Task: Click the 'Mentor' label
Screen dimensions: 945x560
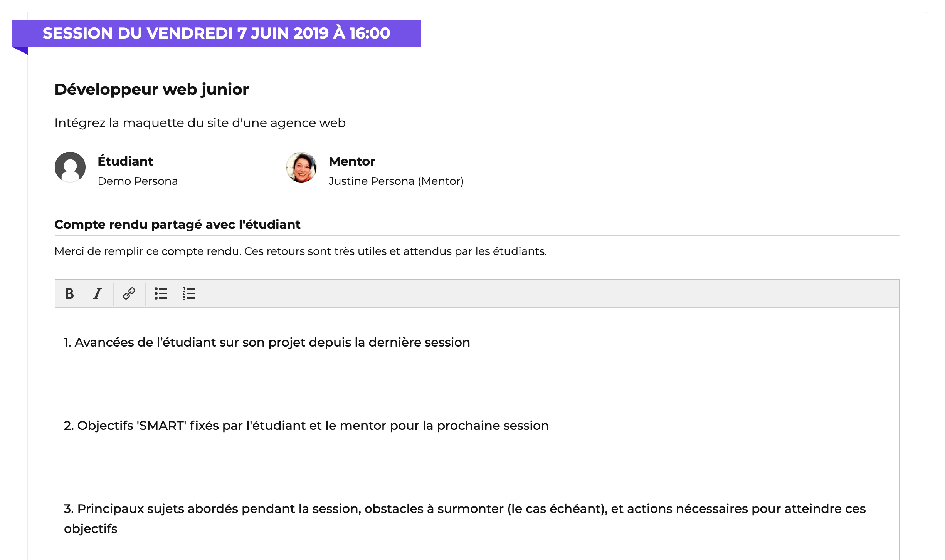Action: 351,161
